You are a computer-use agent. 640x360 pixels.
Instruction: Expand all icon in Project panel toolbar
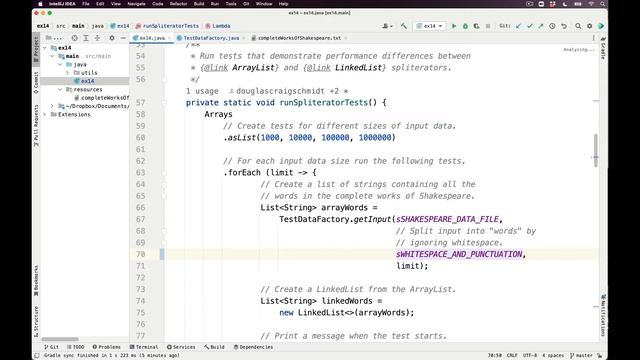pyautogui.click(x=86, y=38)
